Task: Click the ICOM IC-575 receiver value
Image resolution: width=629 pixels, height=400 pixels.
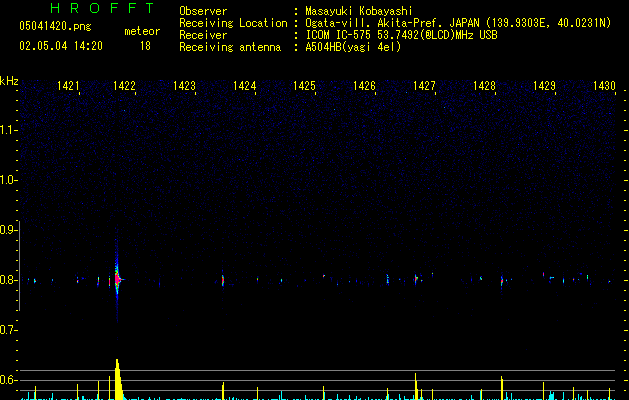Action: (x=402, y=35)
